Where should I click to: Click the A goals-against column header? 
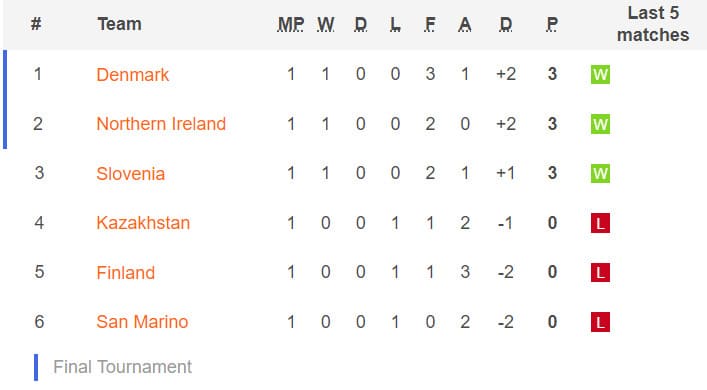click(465, 24)
